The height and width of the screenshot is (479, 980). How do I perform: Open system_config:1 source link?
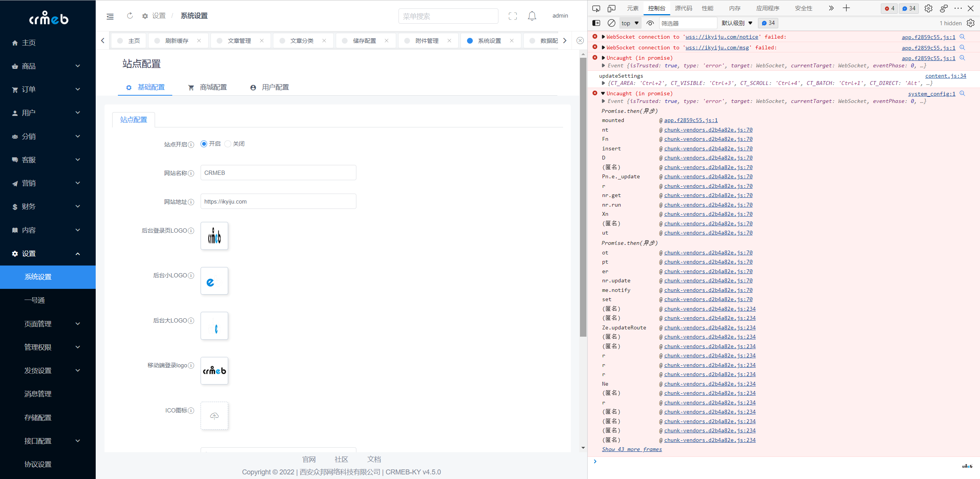931,94
